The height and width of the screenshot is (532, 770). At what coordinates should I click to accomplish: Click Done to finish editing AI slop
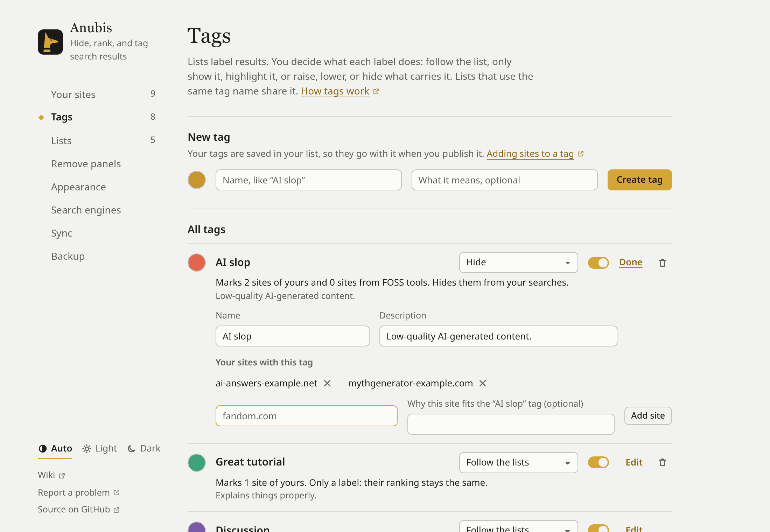631,262
